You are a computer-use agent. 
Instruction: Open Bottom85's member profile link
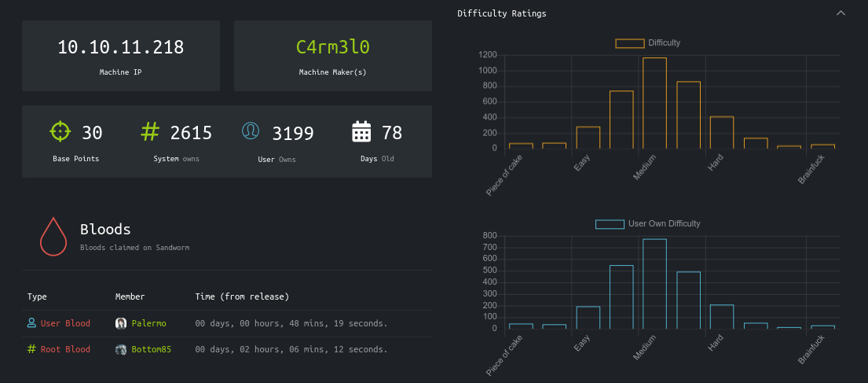tap(151, 349)
